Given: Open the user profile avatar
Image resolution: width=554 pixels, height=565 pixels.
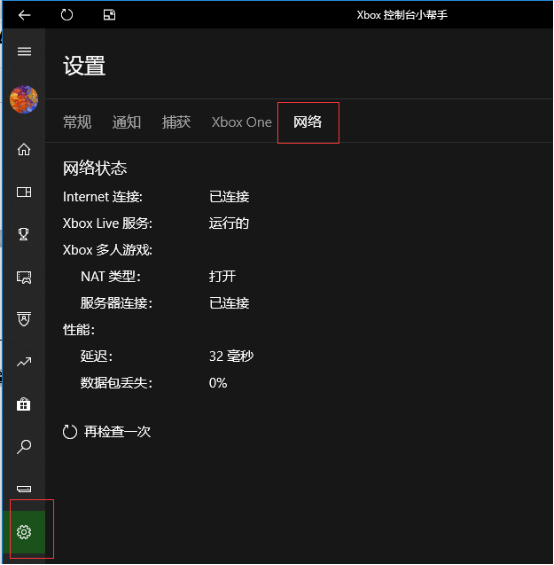Looking at the screenshot, I should tap(24, 99).
